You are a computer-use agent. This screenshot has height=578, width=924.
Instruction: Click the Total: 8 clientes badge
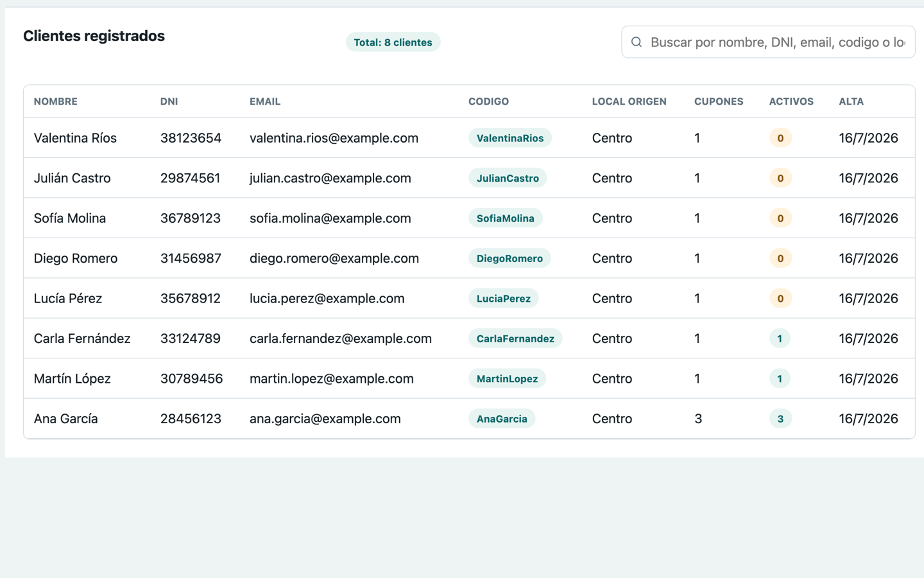point(393,42)
